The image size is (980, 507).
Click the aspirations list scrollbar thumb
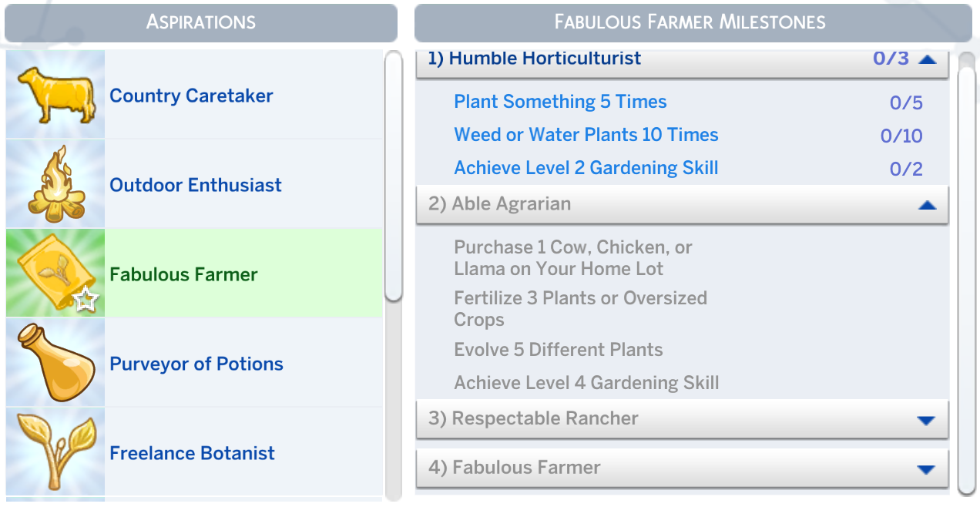393,176
